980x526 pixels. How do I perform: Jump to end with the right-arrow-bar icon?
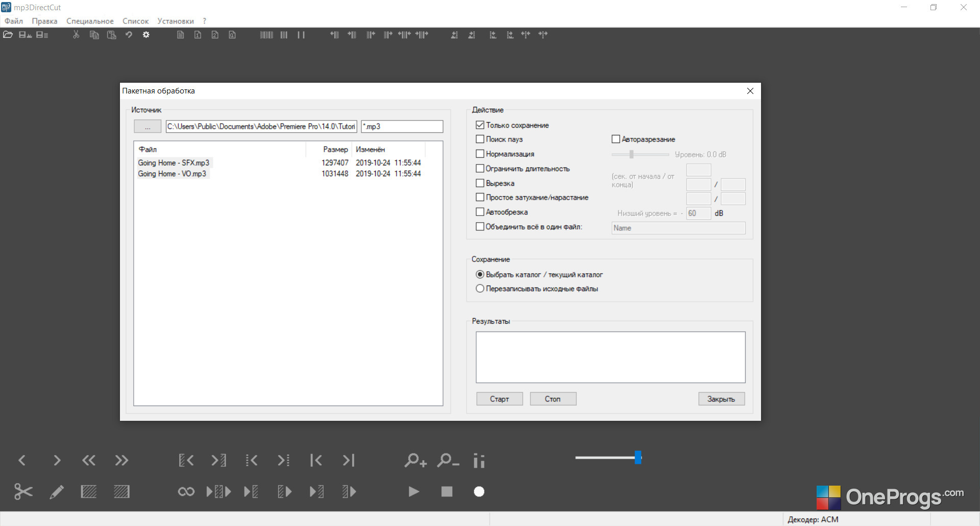click(349, 461)
